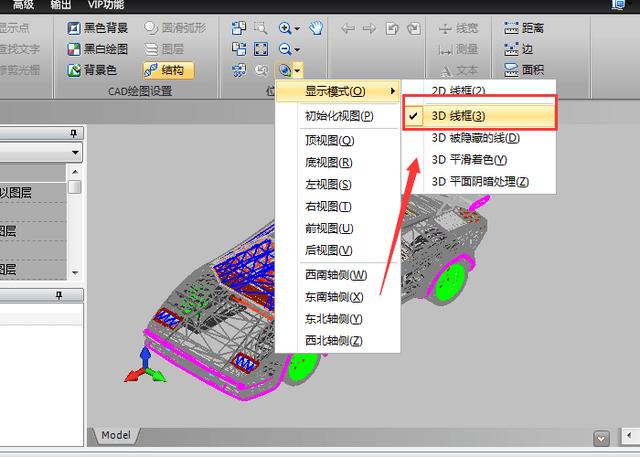Click the bottom-right down chevron button
The width and height of the screenshot is (640, 457).
[601, 439]
